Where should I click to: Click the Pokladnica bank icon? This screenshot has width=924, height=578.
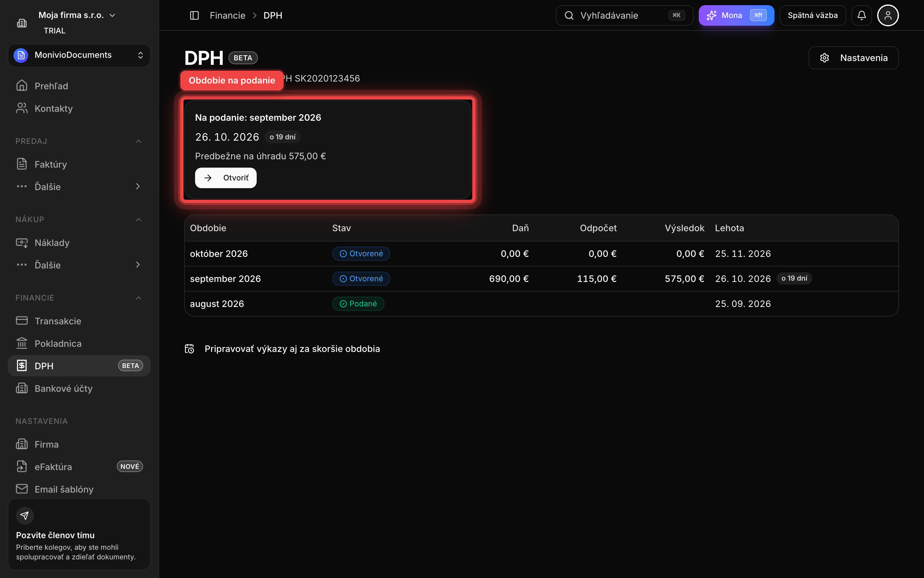[22, 343]
